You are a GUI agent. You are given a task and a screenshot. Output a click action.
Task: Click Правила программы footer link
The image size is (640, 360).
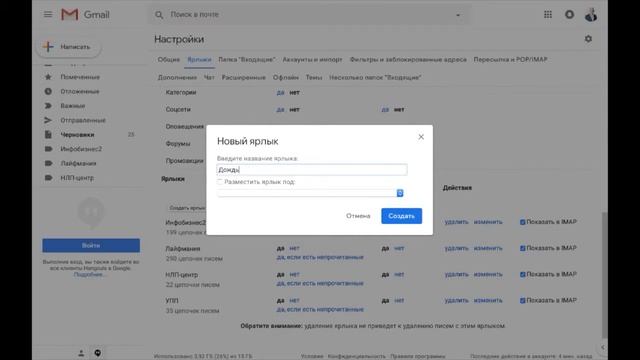click(418, 356)
